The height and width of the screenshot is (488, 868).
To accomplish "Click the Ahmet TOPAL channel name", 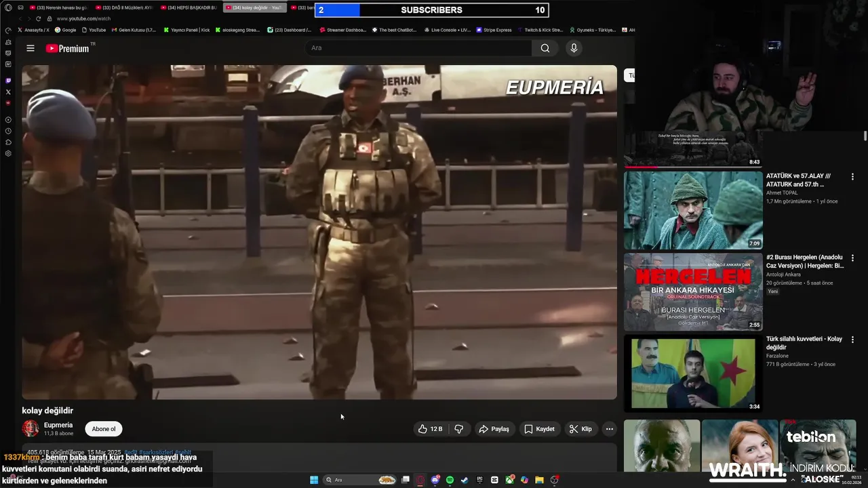I will pyautogui.click(x=782, y=192).
